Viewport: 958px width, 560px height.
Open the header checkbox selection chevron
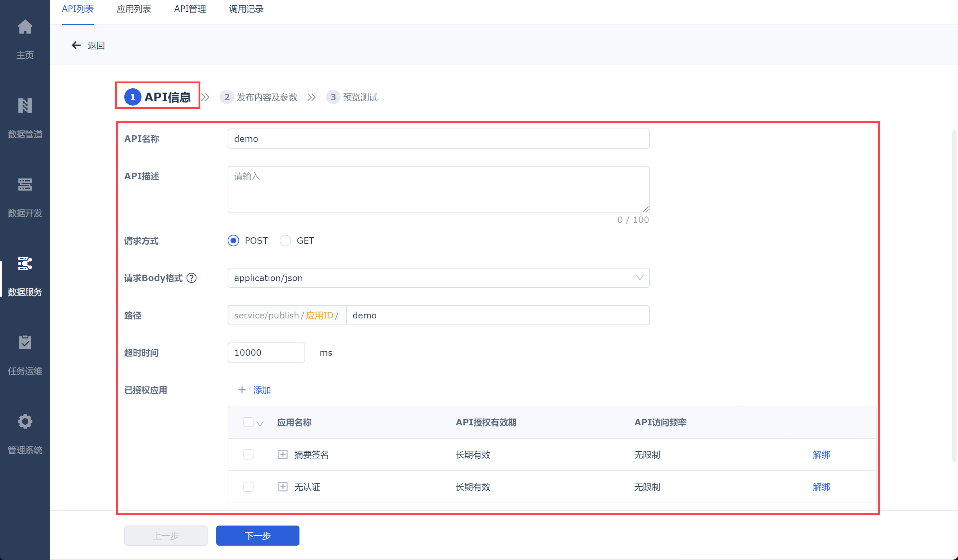(x=260, y=424)
